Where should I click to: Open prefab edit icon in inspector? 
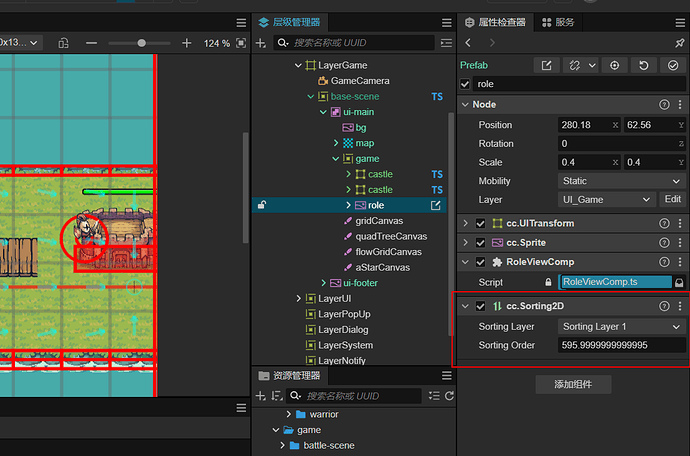(546, 66)
